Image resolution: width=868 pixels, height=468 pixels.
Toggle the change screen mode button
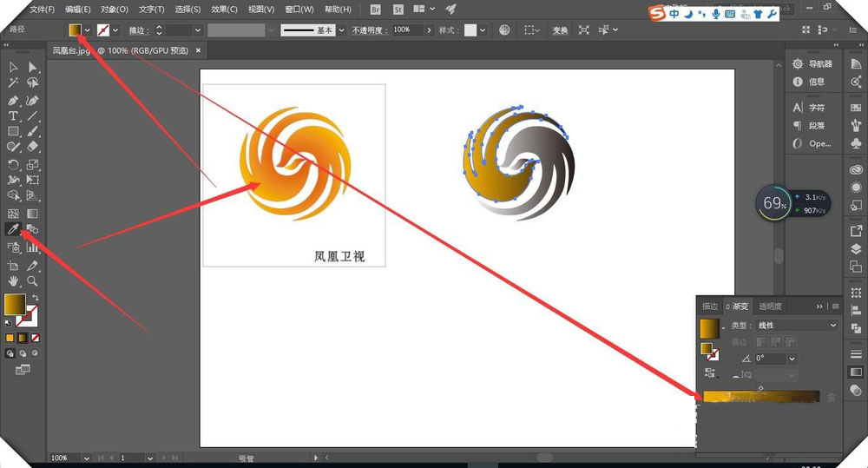[x=23, y=369]
